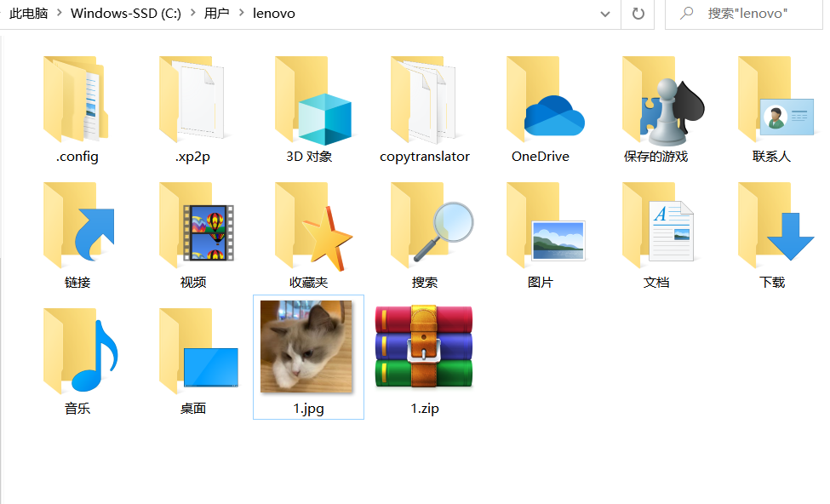Screen dimensions: 830x504
Task: Select the copytranslator folder icon
Action: (x=424, y=100)
